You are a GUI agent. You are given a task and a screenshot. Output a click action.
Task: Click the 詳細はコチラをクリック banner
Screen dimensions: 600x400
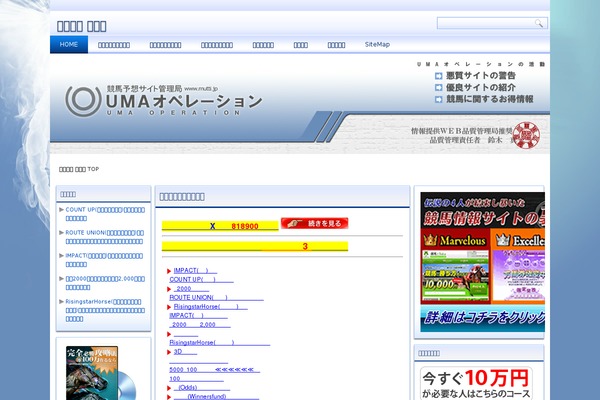(483, 318)
